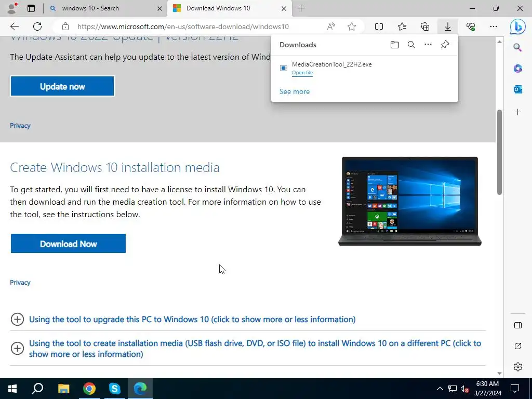
Task: Open Microsoft 365 sidebar icon
Action: point(517,68)
